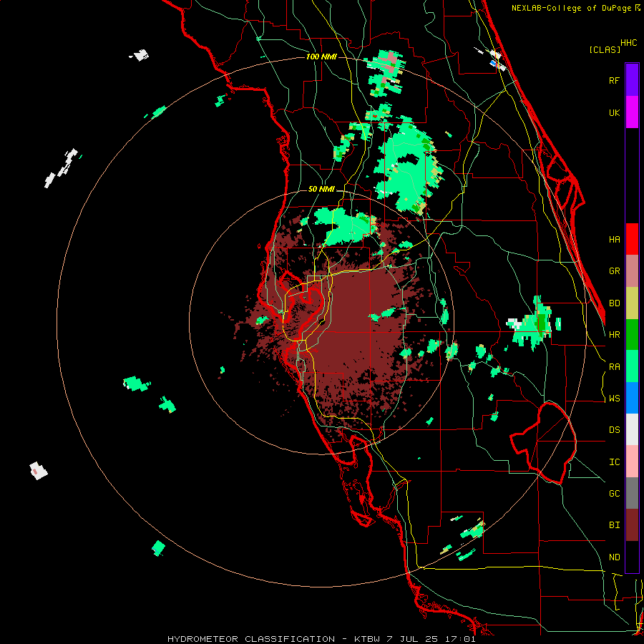The image size is (644, 644).
Task: Click the [CLAS] units label
Action: pyautogui.click(x=605, y=50)
